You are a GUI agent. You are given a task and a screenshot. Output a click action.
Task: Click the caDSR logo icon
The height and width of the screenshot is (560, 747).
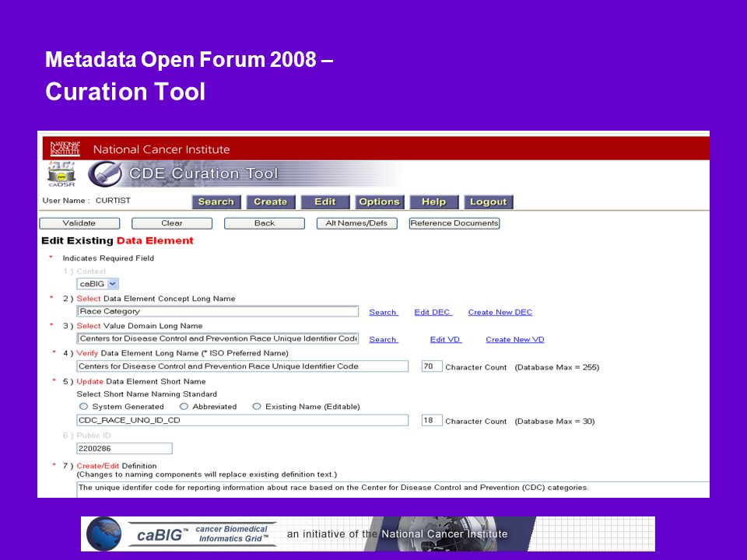pyautogui.click(x=61, y=174)
